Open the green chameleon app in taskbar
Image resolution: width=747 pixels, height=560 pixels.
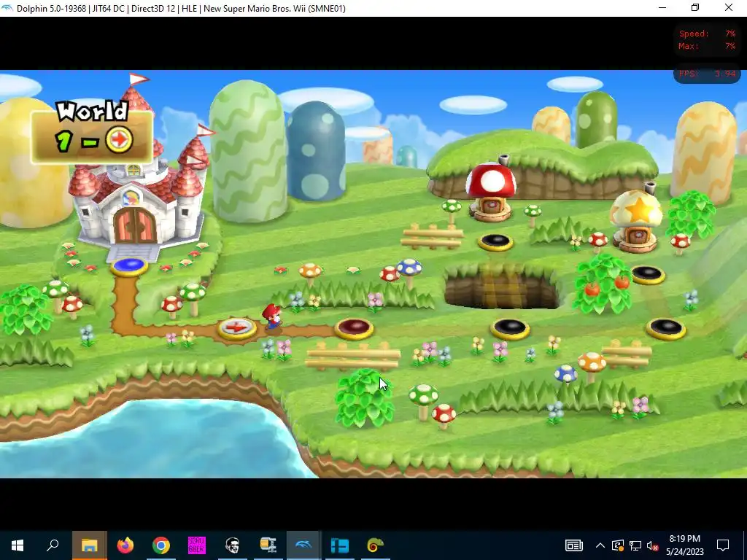pyautogui.click(x=376, y=545)
